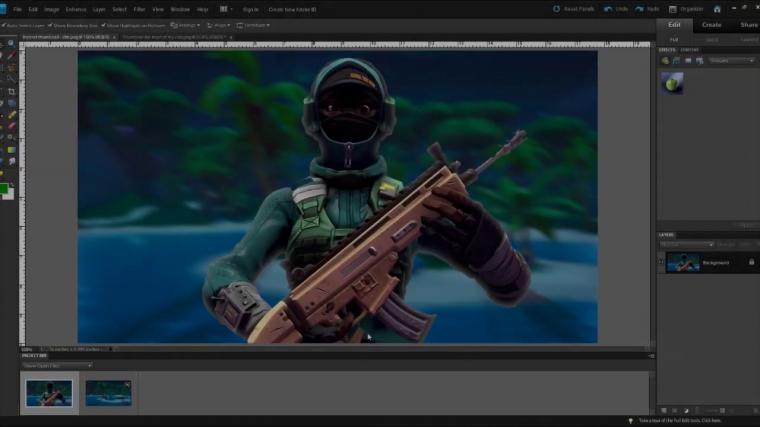This screenshot has width=760, height=427.
Task: Open layer blend mode dropdown
Action: [x=687, y=245]
